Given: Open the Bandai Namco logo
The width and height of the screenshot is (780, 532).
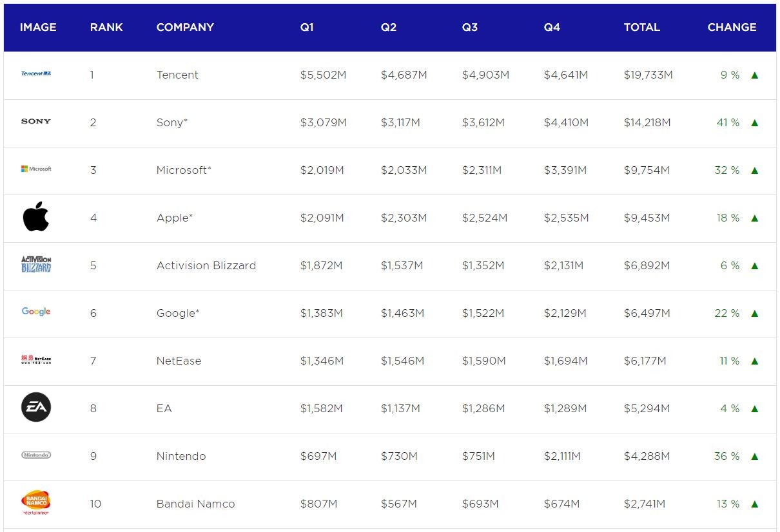Looking at the screenshot, I should [36, 502].
